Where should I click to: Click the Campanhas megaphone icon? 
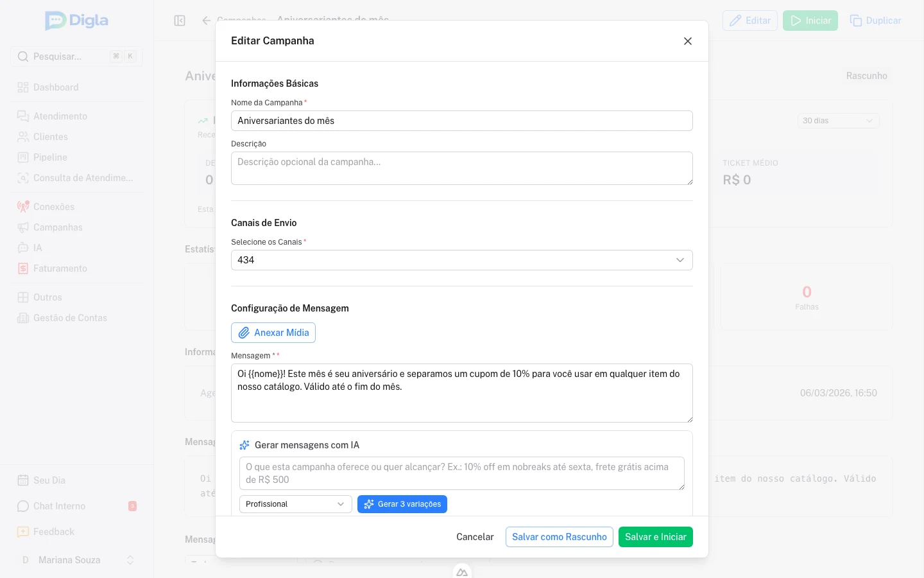(x=23, y=227)
